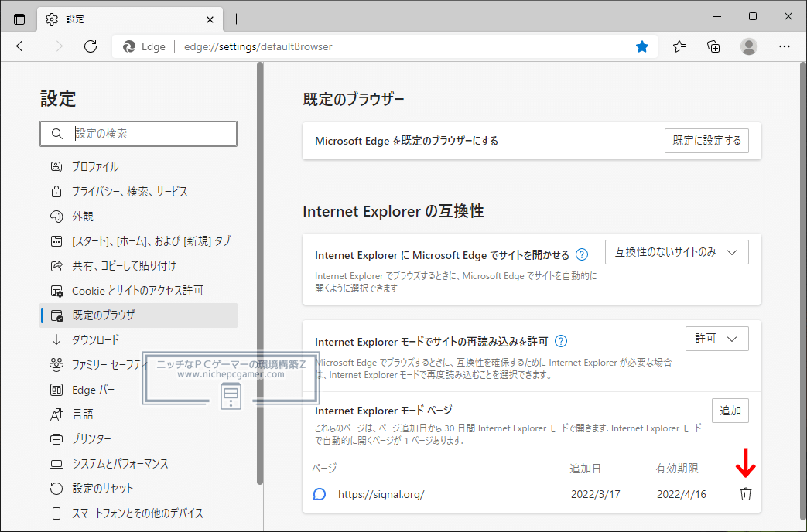Open 設定のリセット settings

point(138,488)
